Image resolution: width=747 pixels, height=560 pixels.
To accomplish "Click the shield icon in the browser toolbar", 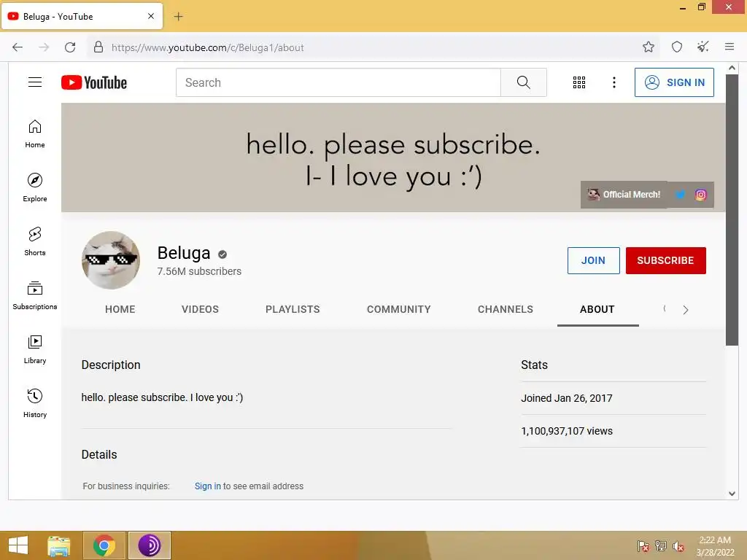I will (677, 47).
